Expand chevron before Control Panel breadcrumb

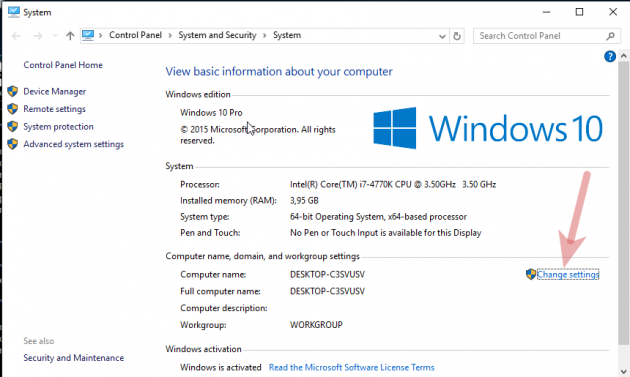[x=100, y=35]
